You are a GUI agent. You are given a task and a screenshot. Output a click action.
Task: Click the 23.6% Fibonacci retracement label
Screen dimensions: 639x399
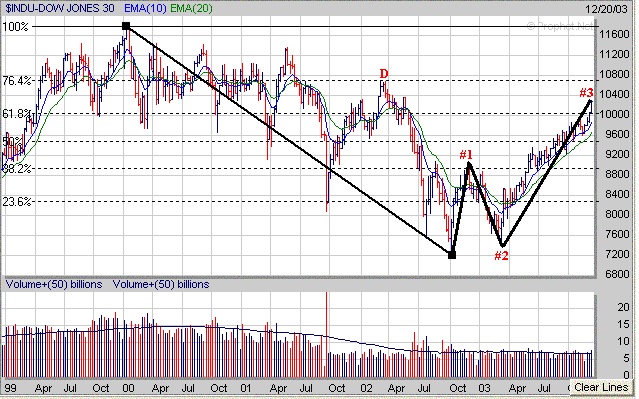click(17, 202)
